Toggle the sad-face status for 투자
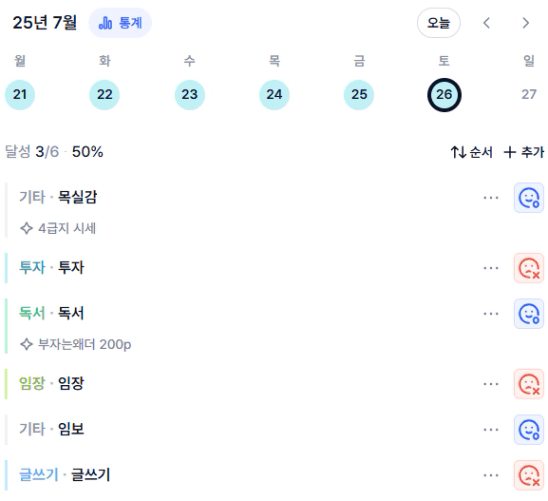The image size is (548, 501). [529, 268]
